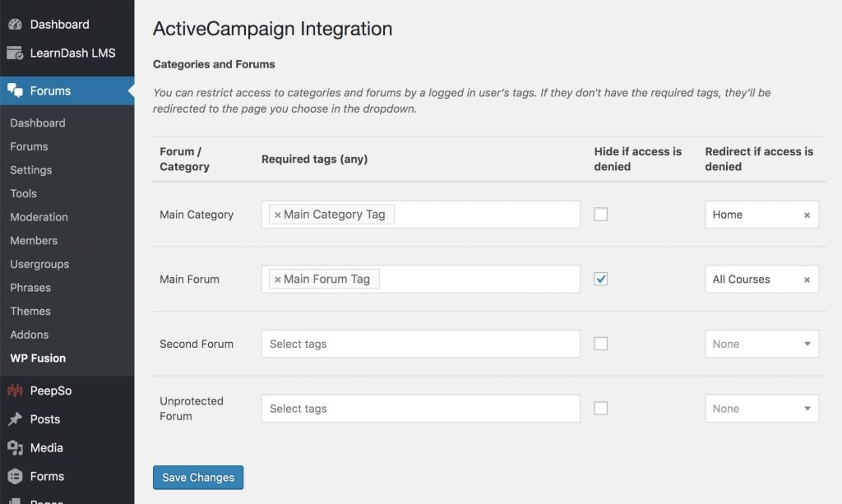This screenshot has width=842, height=504.
Task: Open the top Dashboard menu
Action: pyautogui.click(x=67, y=24)
